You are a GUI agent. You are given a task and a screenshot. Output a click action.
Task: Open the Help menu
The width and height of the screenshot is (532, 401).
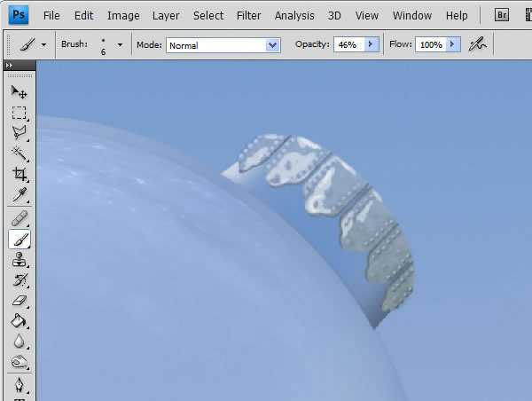click(457, 16)
